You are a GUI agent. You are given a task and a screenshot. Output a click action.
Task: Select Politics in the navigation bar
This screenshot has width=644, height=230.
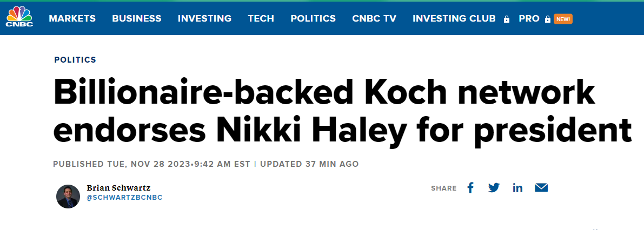(313, 18)
